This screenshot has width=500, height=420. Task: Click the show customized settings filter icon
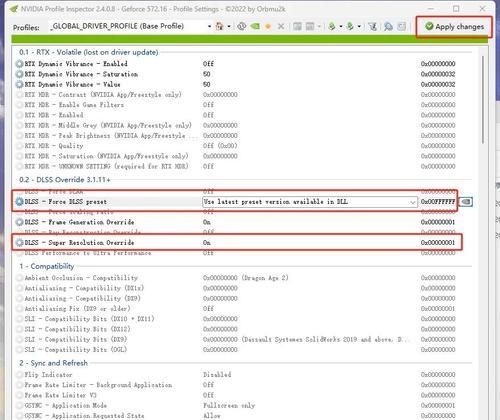point(373,26)
